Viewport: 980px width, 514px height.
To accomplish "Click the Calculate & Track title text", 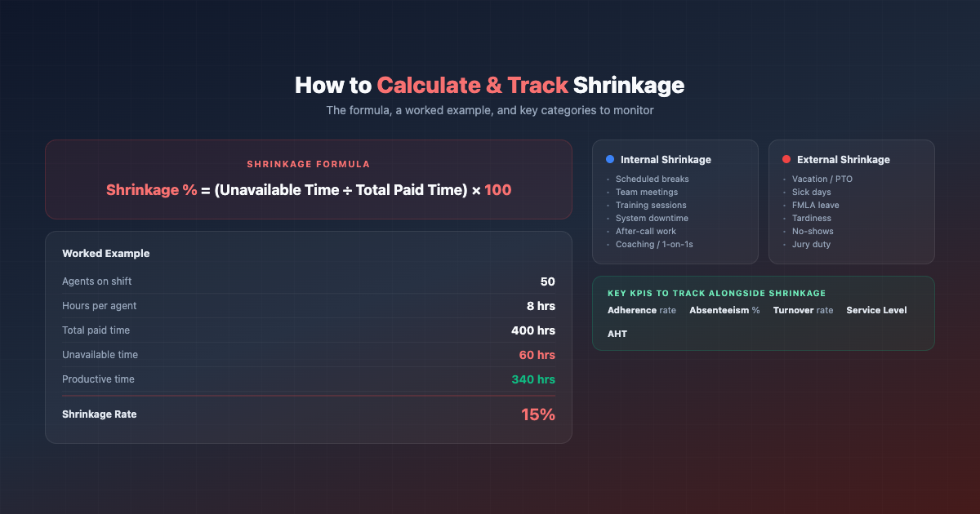I will tap(472, 85).
